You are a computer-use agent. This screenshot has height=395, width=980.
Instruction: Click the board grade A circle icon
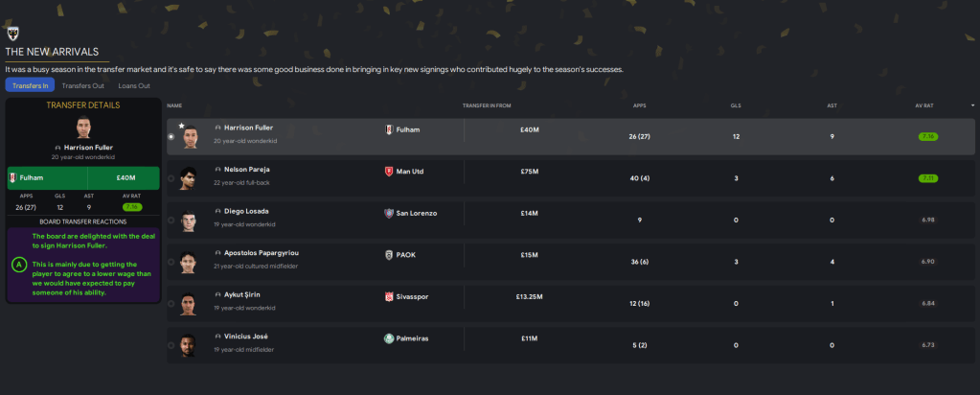19,264
